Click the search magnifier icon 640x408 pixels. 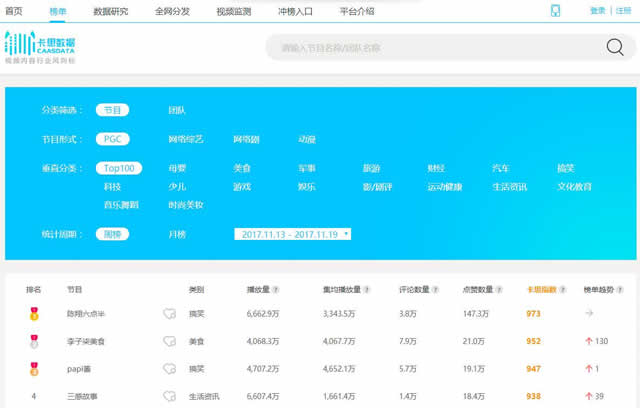pyautogui.click(x=615, y=47)
